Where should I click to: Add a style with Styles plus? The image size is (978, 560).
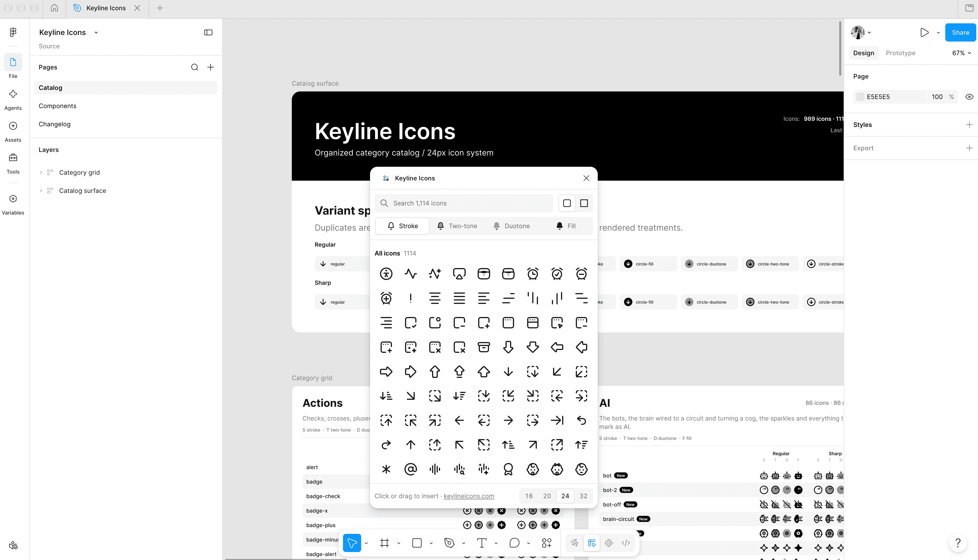tap(969, 125)
